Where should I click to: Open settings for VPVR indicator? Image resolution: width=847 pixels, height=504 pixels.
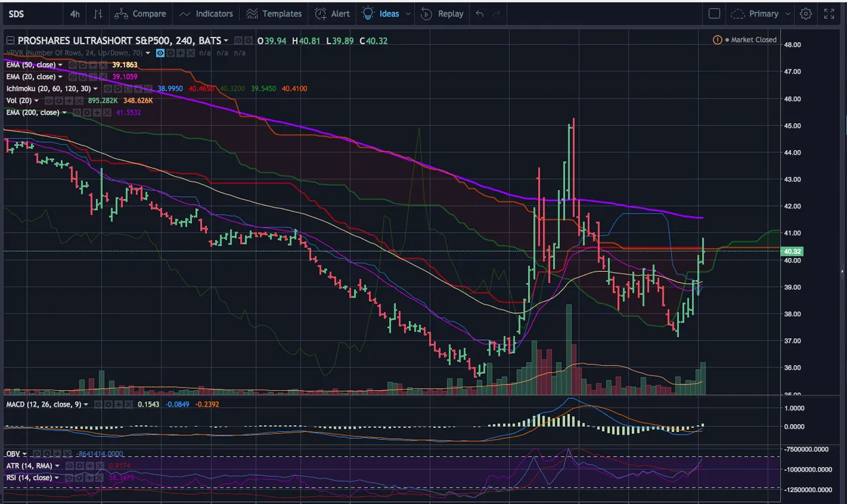pyautogui.click(x=169, y=53)
